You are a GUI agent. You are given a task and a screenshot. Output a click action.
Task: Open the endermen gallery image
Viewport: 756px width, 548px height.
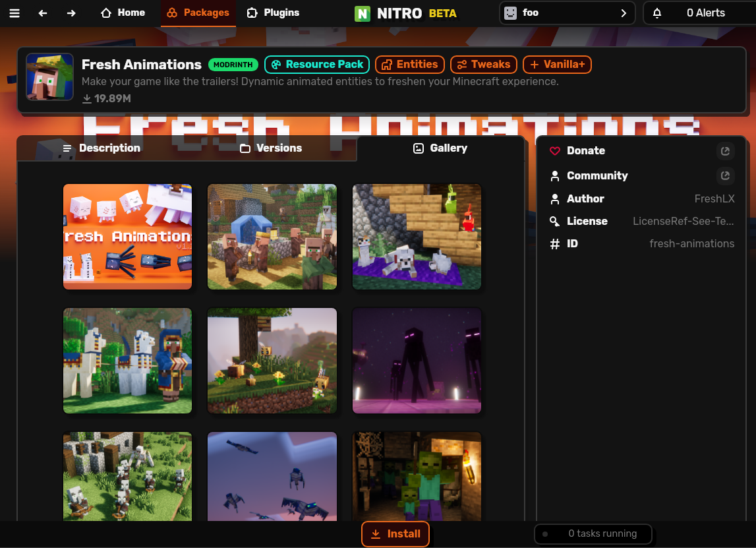417,361
